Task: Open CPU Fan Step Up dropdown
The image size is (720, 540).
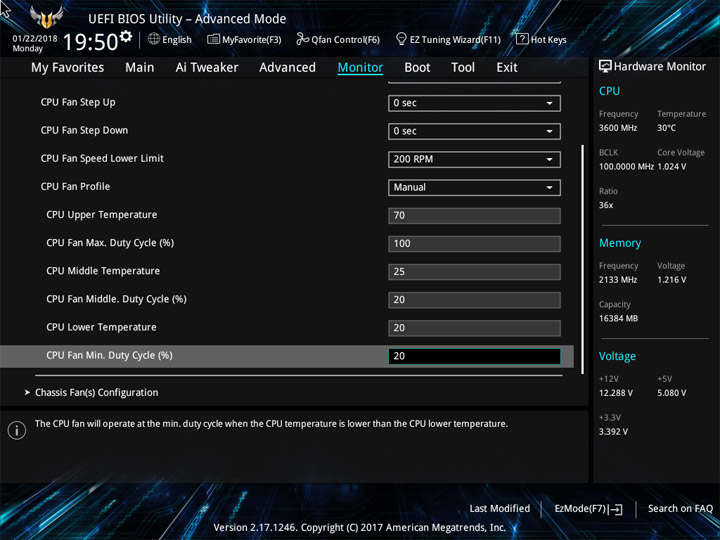Action: click(x=474, y=103)
